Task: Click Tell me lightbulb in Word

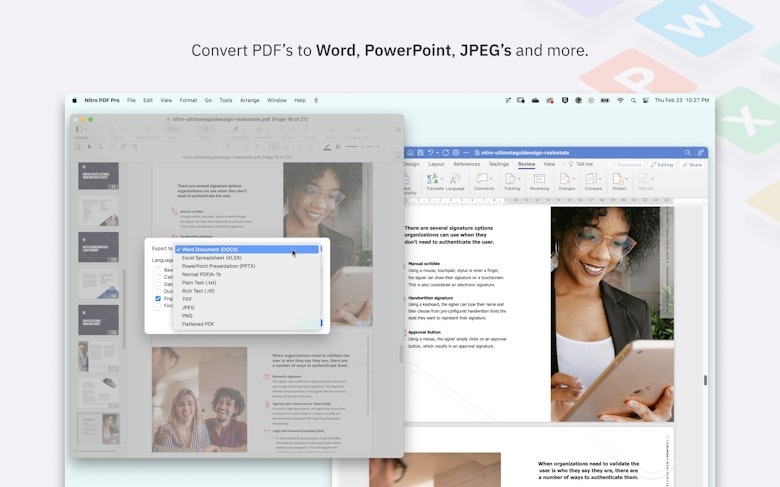Action: coord(571,164)
